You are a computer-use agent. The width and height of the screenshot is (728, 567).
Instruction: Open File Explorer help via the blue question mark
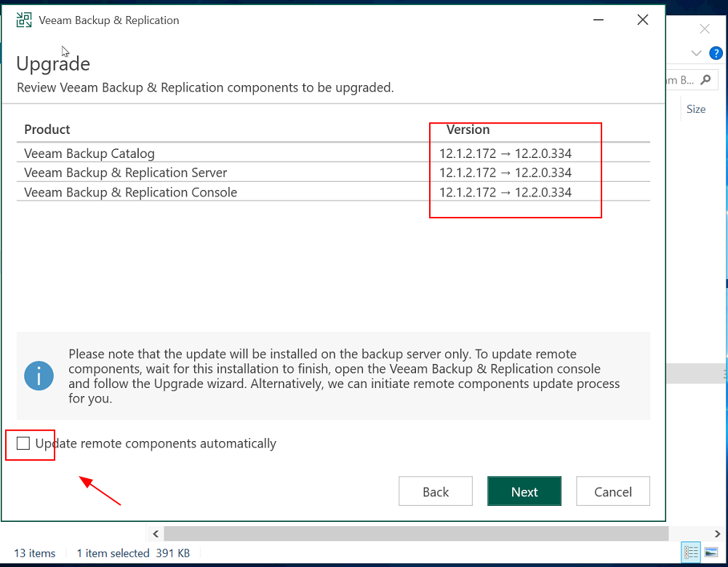pyautogui.click(x=716, y=53)
